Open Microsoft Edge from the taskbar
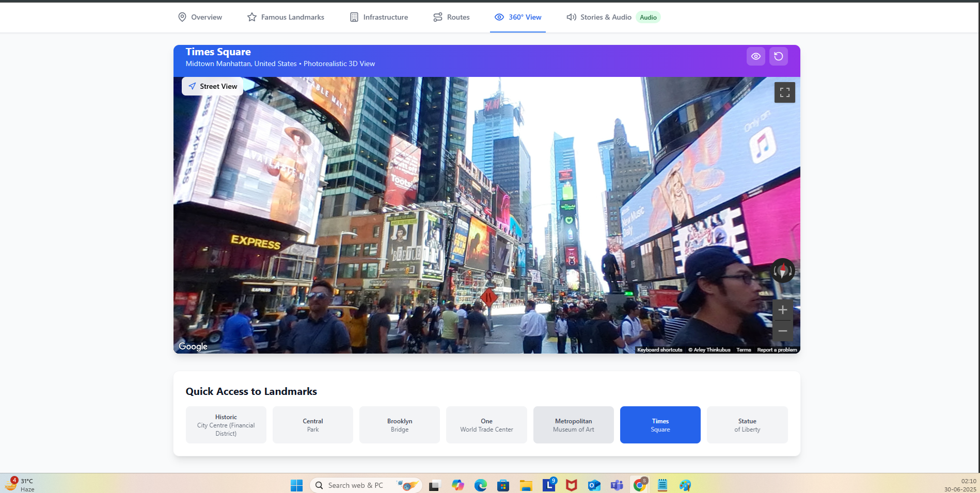The image size is (980, 493). [481, 485]
